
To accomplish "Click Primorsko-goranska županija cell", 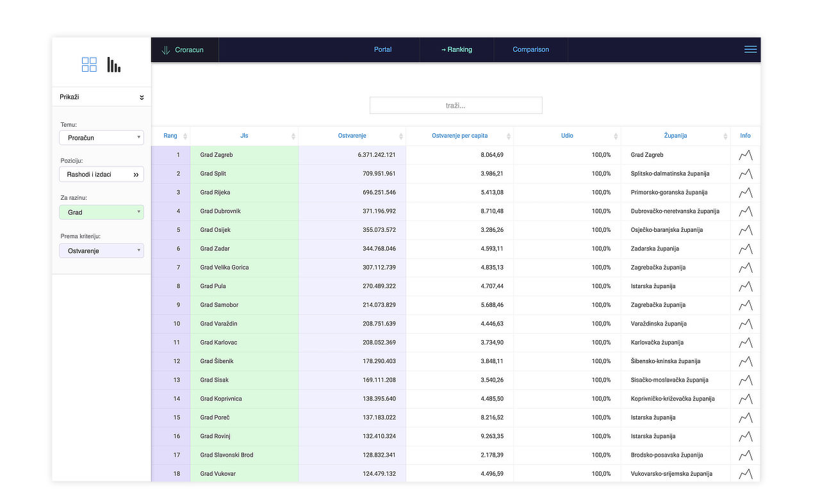I will point(669,192).
